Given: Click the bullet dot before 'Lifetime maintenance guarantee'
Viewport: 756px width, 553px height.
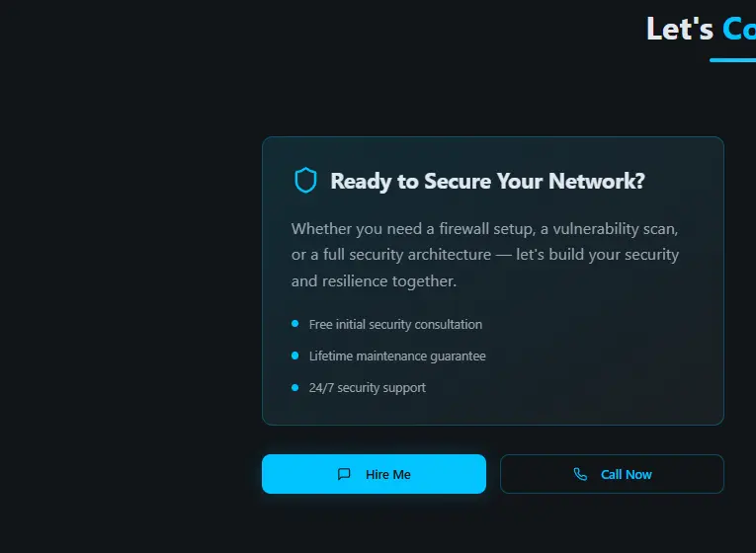Looking at the screenshot, I should pos(294,355).
